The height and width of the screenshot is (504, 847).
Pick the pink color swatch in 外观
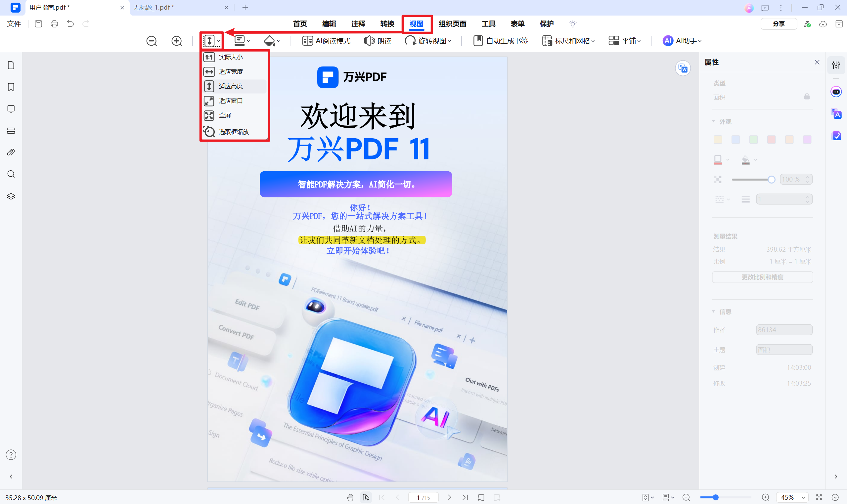[771, 140]
